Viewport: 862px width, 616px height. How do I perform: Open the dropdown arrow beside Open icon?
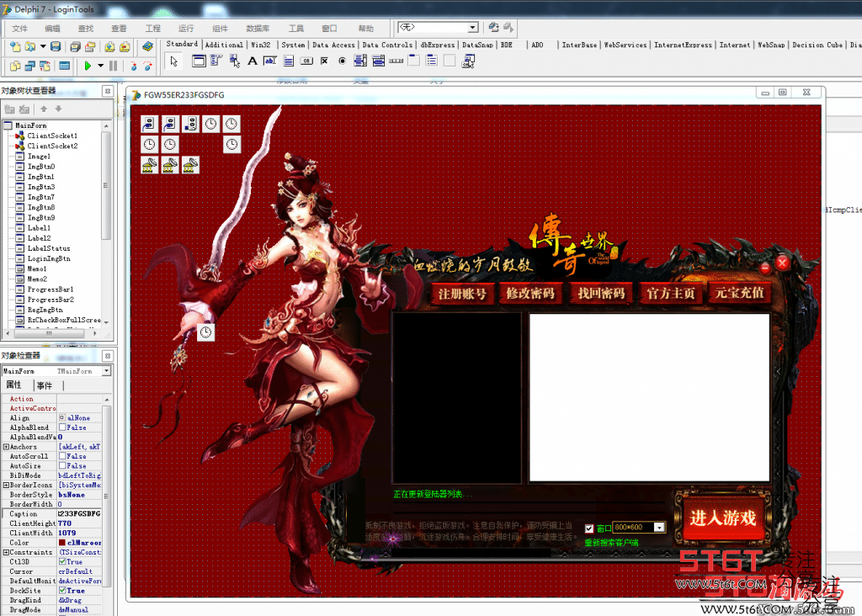43,47
